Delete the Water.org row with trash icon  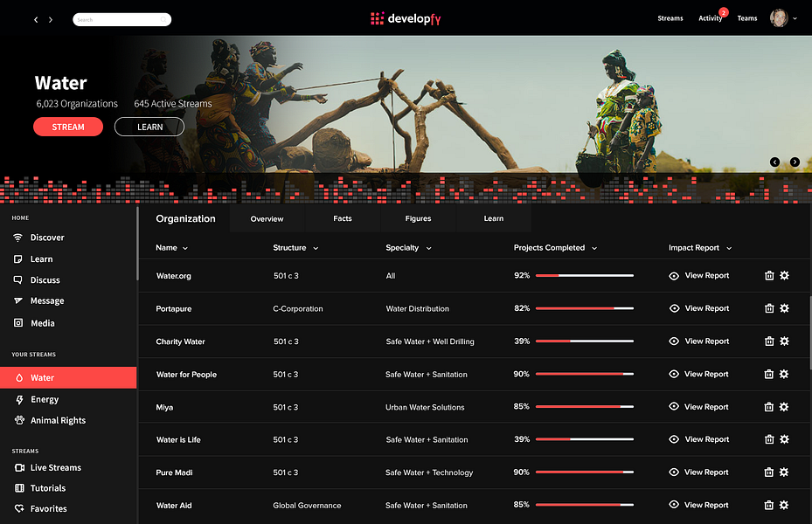tap(769, 276)
